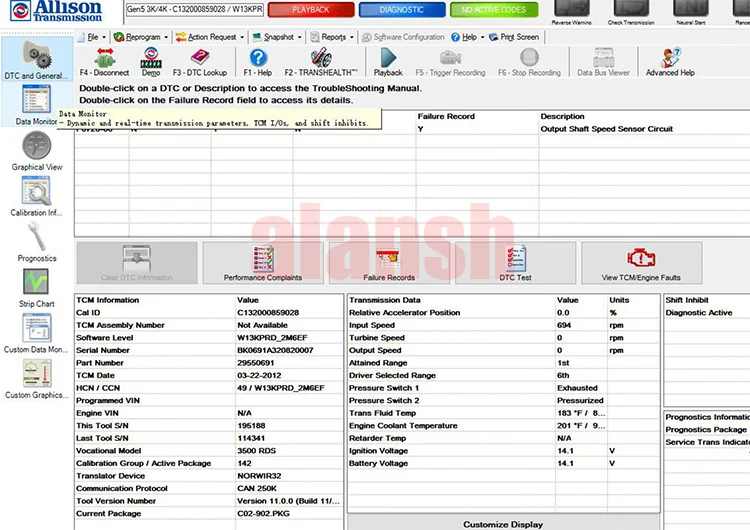The width and height of the screenshot is (750, 530).
Task: Click Software Configuration menu item
Action: click(x=403, y=37)
